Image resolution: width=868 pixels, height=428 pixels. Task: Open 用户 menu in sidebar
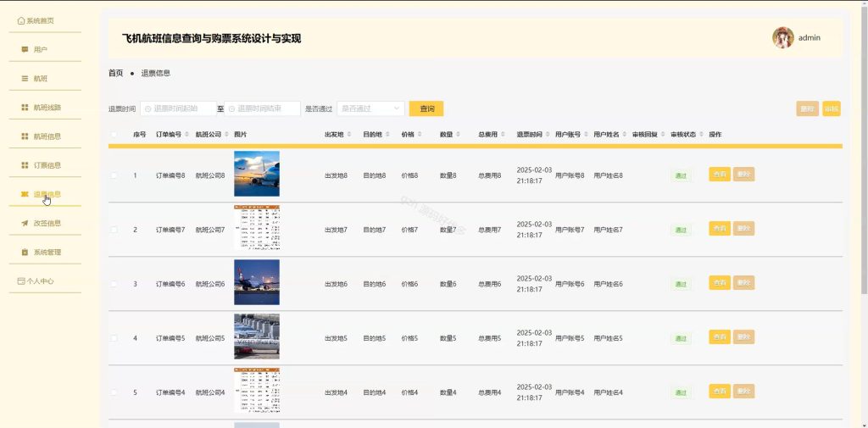coord(45,50)
